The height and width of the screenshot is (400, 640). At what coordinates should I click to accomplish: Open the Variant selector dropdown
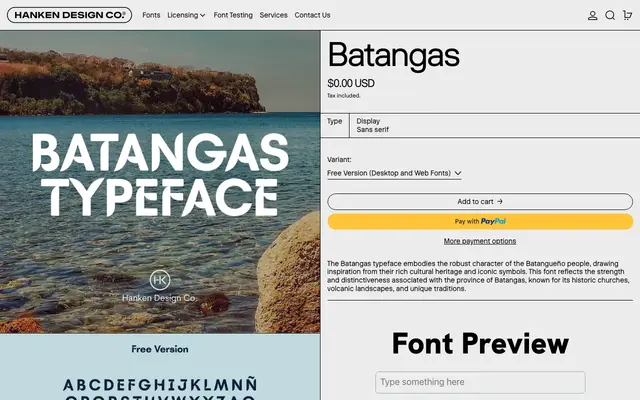pos(394,173)
